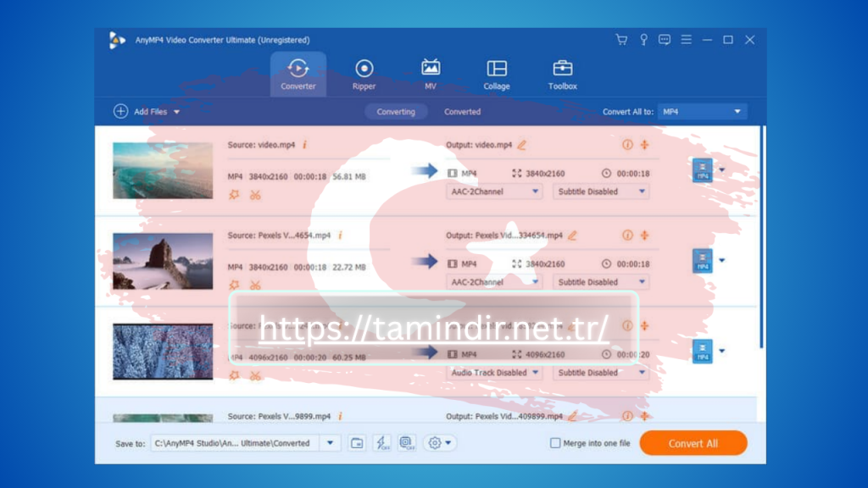Open the MV tab
The height and width of the screenshot is (488, 868).
[x=430, y=75]
